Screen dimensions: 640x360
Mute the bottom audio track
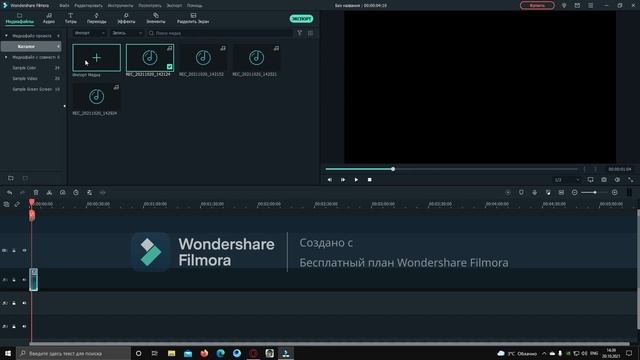pyautogui.click(x=24, y=327)
